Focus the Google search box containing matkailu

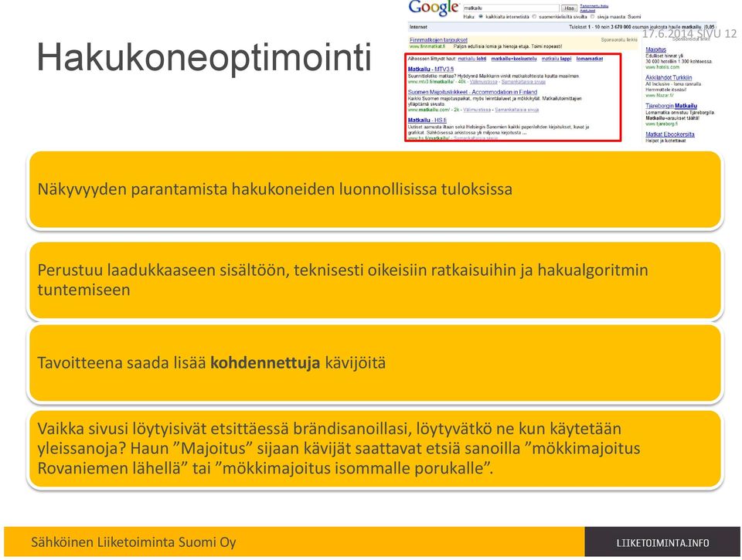511,8
